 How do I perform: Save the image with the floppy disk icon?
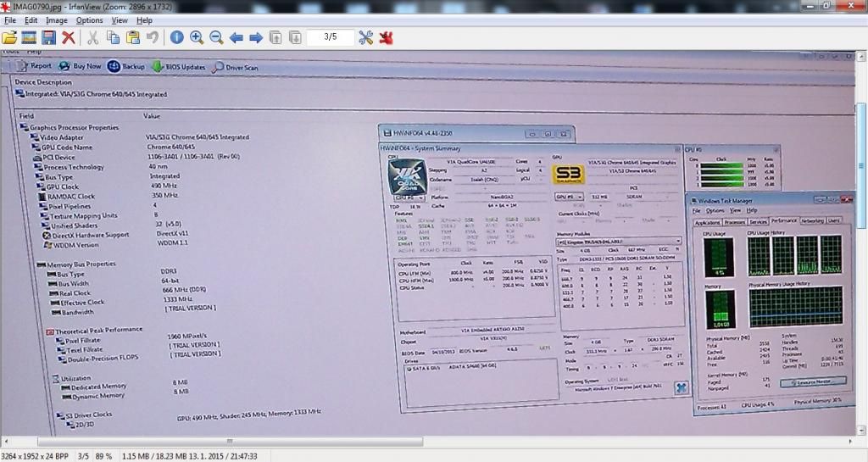coord(48,37)
